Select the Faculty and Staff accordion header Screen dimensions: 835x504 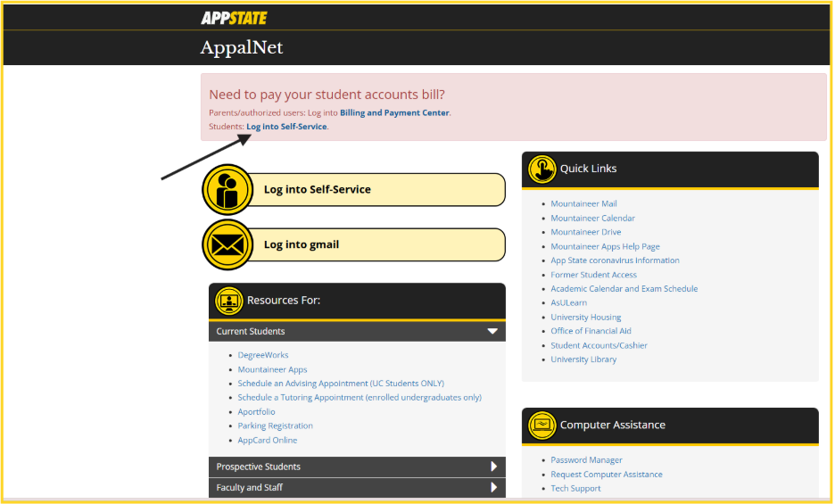point(357,487)
